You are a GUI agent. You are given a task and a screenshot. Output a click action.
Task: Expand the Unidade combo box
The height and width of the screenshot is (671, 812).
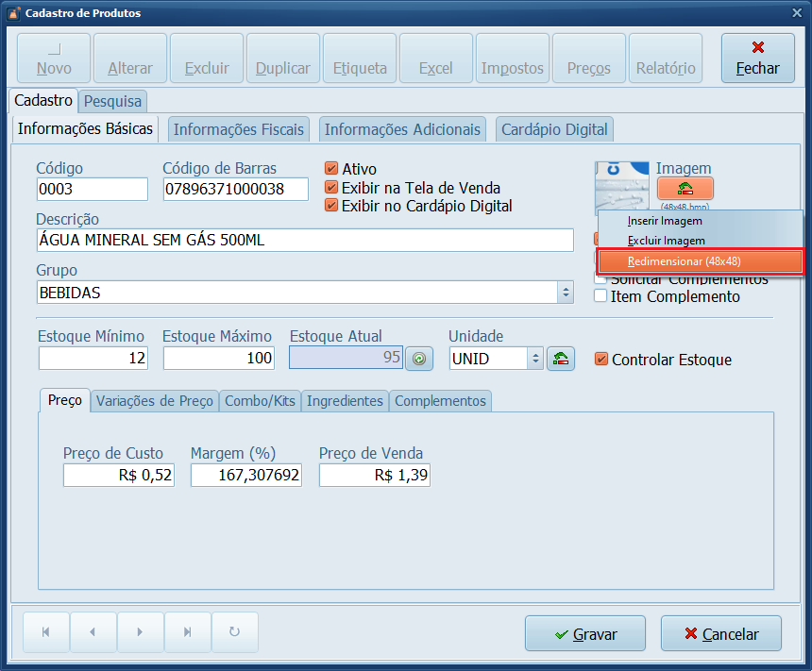[535, 359]
